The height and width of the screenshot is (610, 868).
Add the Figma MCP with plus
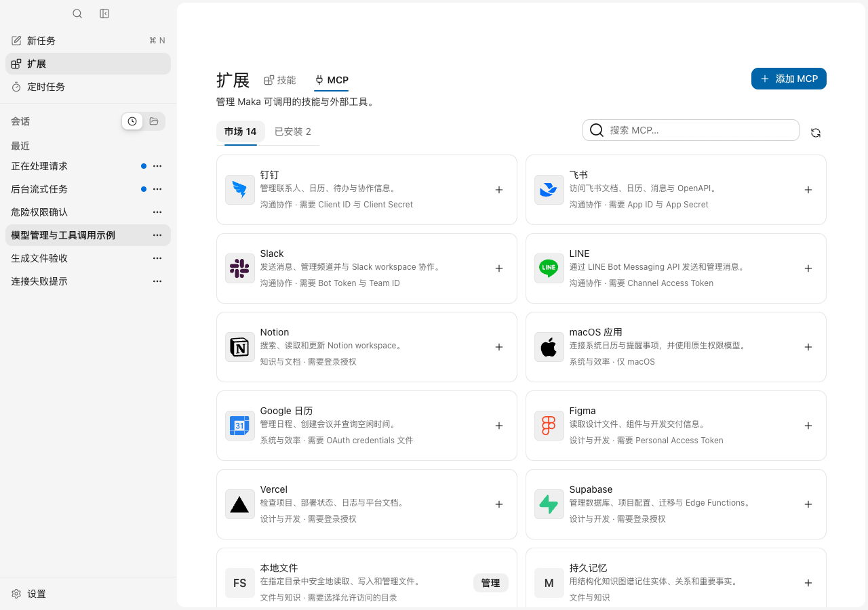click(x=808, y=426)
